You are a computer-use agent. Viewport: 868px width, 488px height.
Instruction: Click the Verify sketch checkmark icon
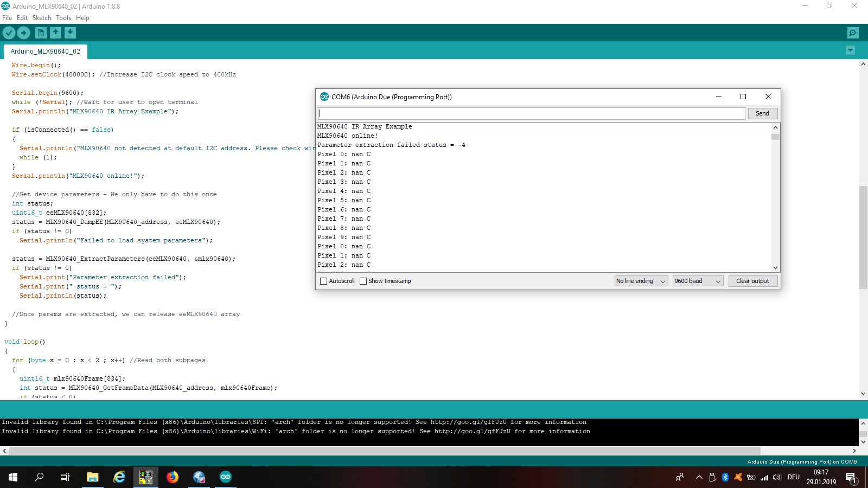point(9,33)
